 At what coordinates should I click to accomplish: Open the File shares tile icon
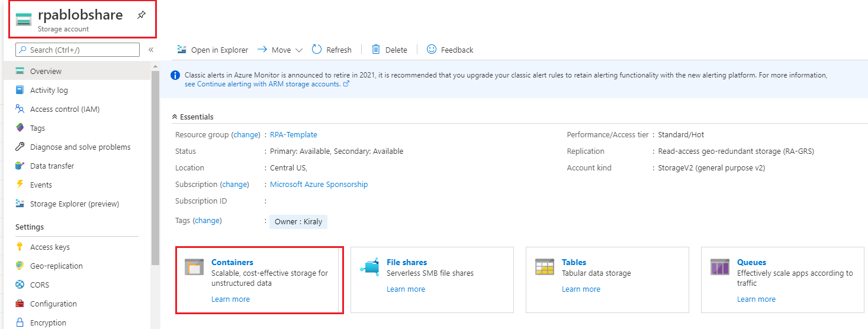pos(369,267)
